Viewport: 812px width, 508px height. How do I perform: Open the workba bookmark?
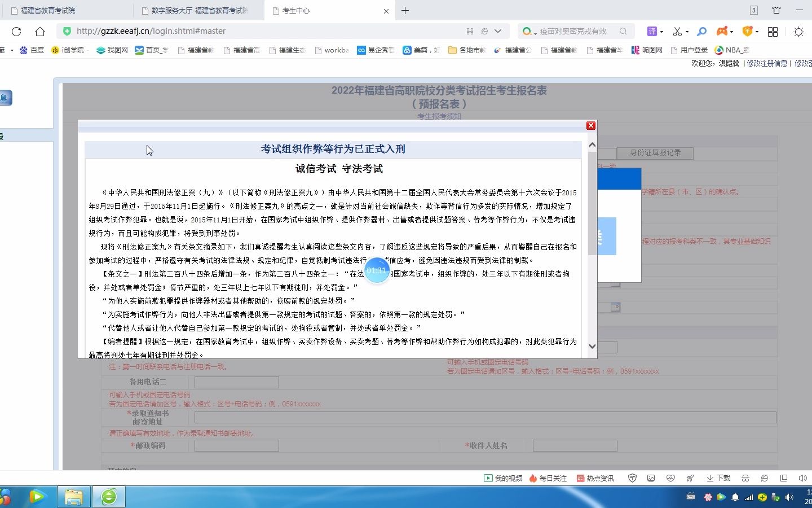[332, 50]
